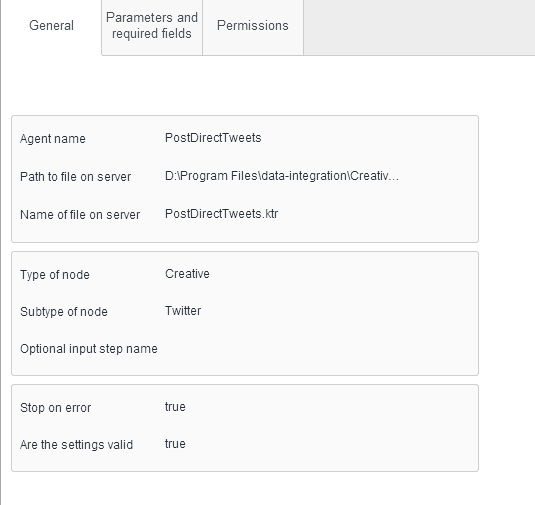Screen dimensions: 535x505
Task: Click the Stop on error label
Action: pyautogui.click(x=55, y=408)
